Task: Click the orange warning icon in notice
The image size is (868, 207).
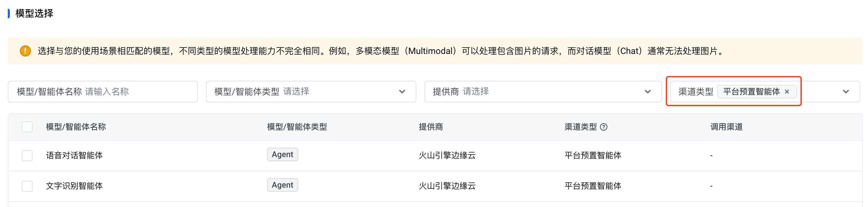Action: coord(25,51)
